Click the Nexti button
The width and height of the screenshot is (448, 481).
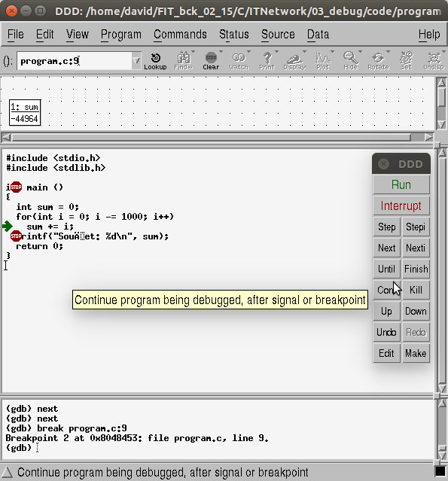click(x=416, y=248)
